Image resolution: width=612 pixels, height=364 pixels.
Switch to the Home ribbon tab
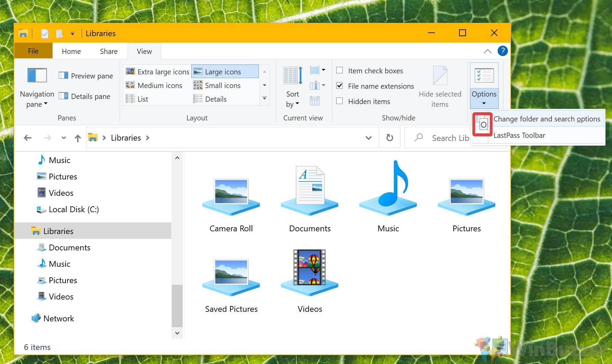pyautogui.click(x=71, y=51)
